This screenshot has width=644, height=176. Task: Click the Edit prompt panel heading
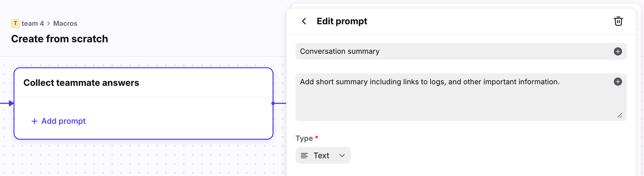(342, 21)
